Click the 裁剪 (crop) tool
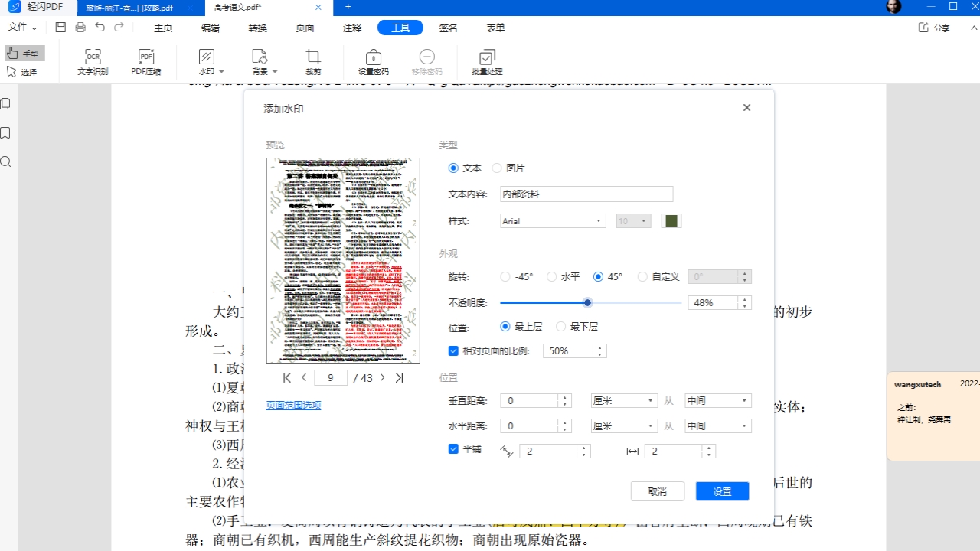This screenshot has width=980, height=551. (x=312, y=61)
